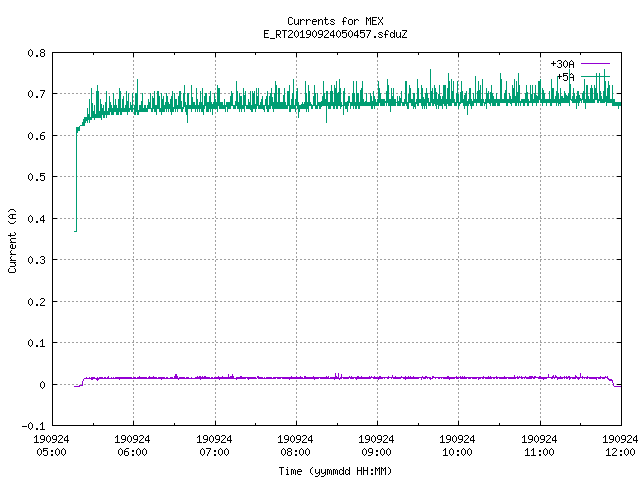This screenshot has height=480, width=640.
Task: Click the 11:00 time tick label
Action: pyautogui.click(x=539, y=452)
